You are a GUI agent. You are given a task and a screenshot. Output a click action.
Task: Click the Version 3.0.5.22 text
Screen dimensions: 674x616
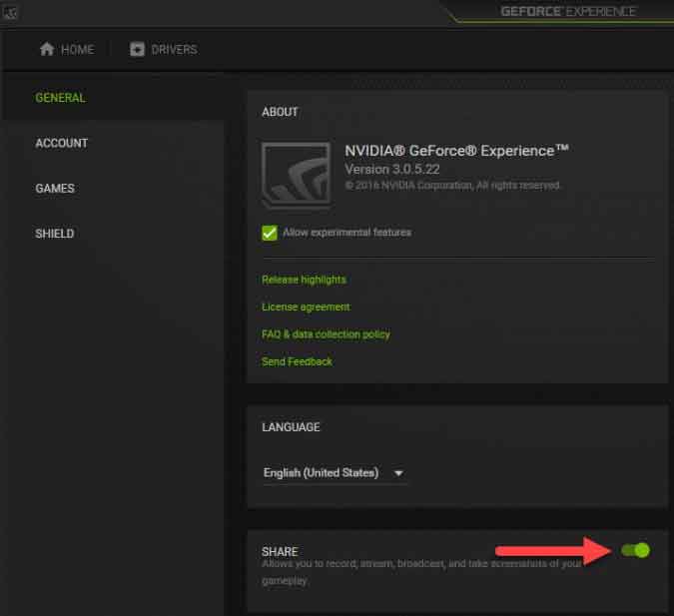392,170
